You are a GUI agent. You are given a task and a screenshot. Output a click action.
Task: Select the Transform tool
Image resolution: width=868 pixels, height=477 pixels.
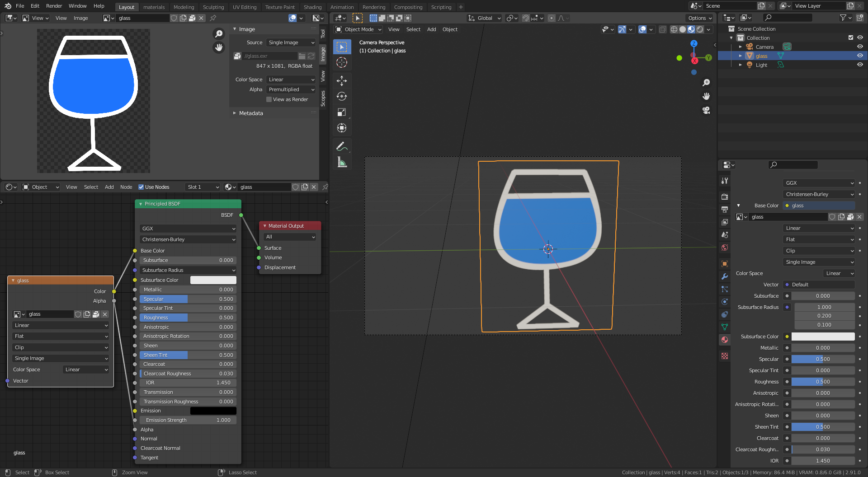(x=342, y=128)
